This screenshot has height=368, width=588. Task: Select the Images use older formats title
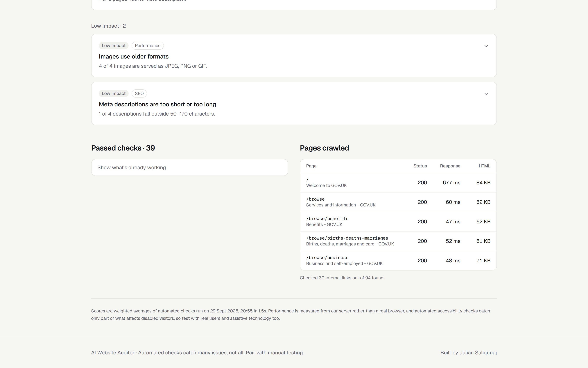[x=134, y=56]
